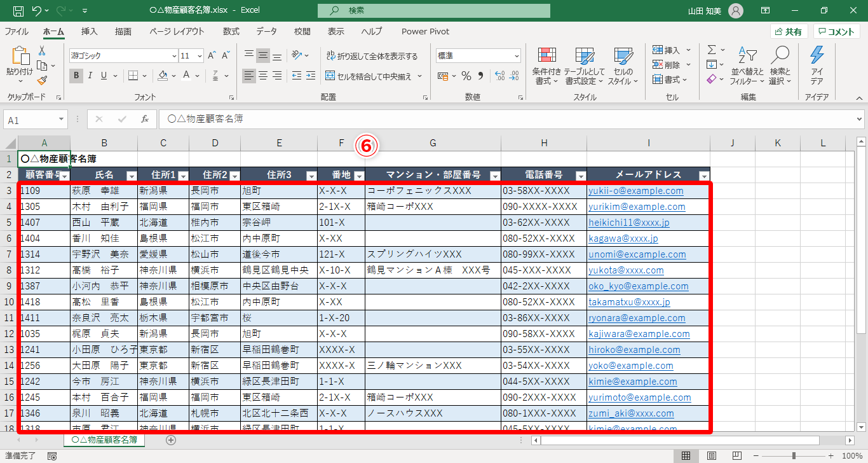Open the number format dropdown (標準)
Image resolution: width=868 pixels, height=463 pixels.
click(517, 56)
